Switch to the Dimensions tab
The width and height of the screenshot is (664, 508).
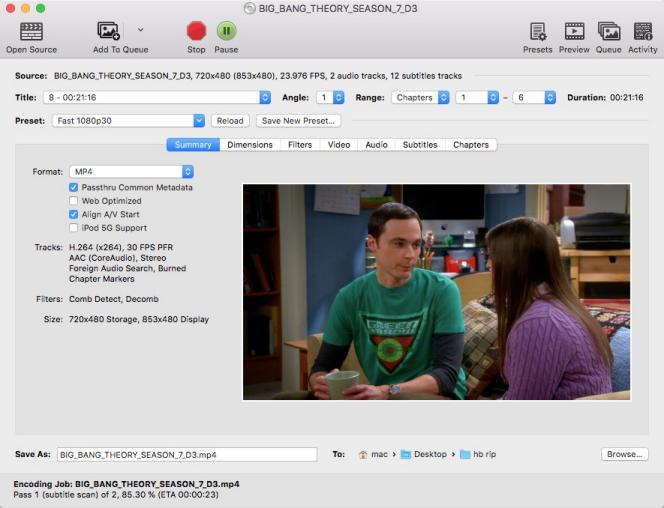coord(250,145)
